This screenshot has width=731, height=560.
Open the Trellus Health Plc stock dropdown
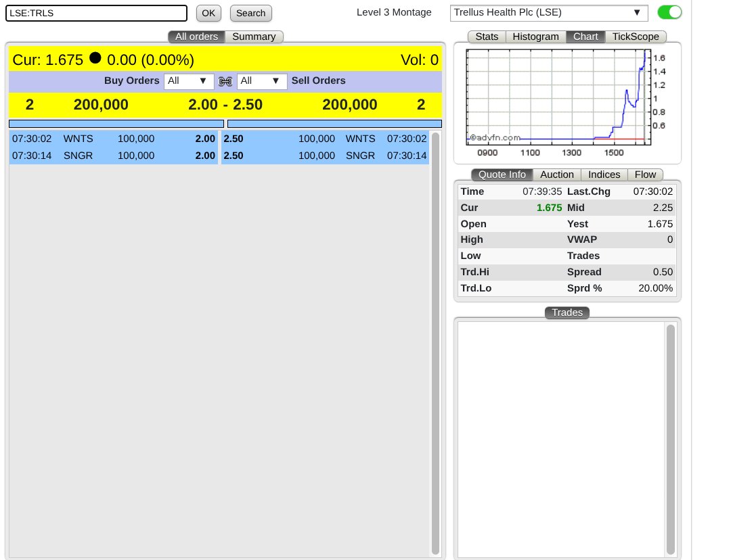coord(549,13)
